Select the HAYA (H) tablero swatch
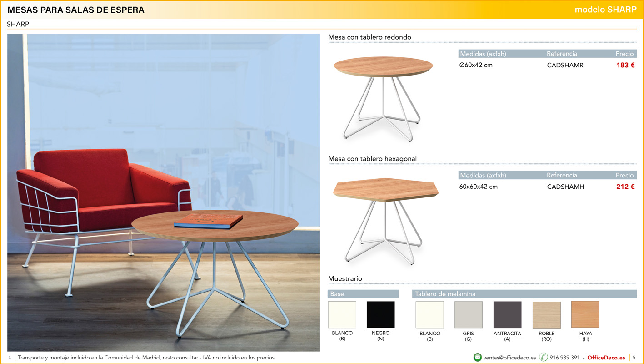The height and width of the screenshot is (364, 644). tap(585, 314)
